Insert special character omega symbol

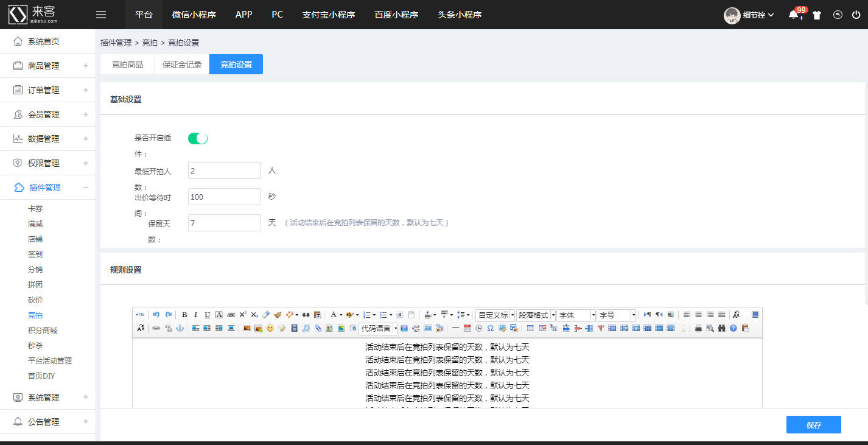490,328
